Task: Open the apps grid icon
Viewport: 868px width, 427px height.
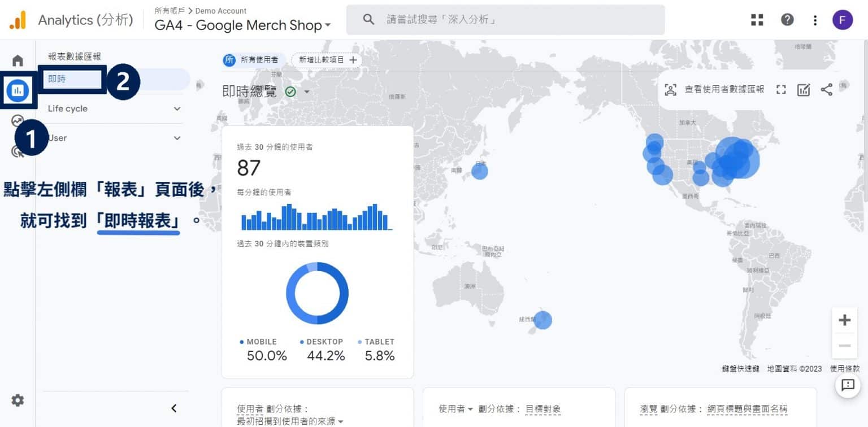Action: click(757, 20)
